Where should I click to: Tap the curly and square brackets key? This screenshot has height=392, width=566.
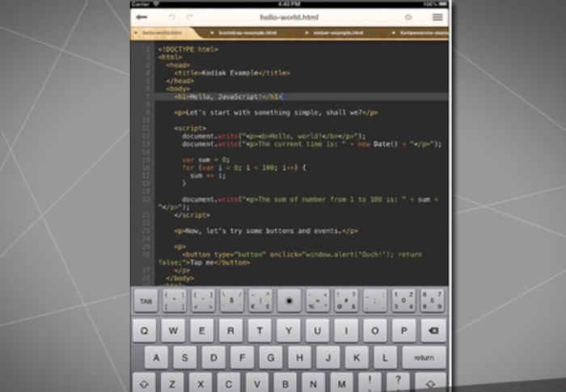coord(175,301)
